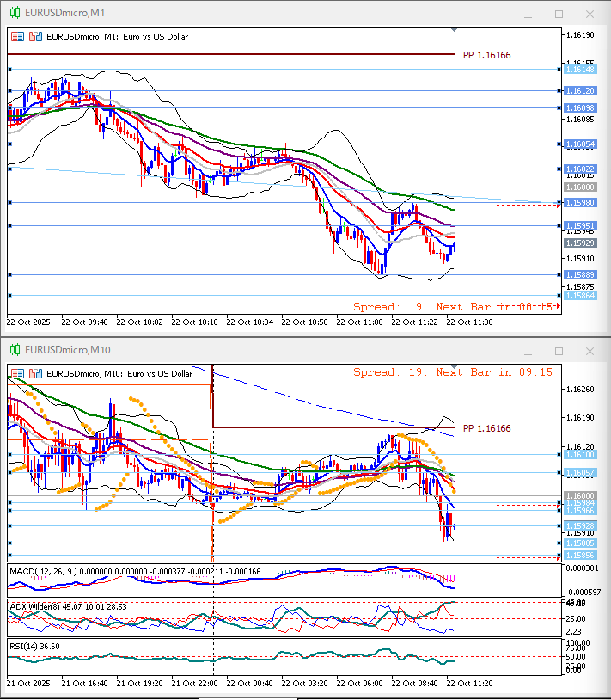Click the candlestick icon in M1 title bar
The image size is (611, 700).
[15, 14]
